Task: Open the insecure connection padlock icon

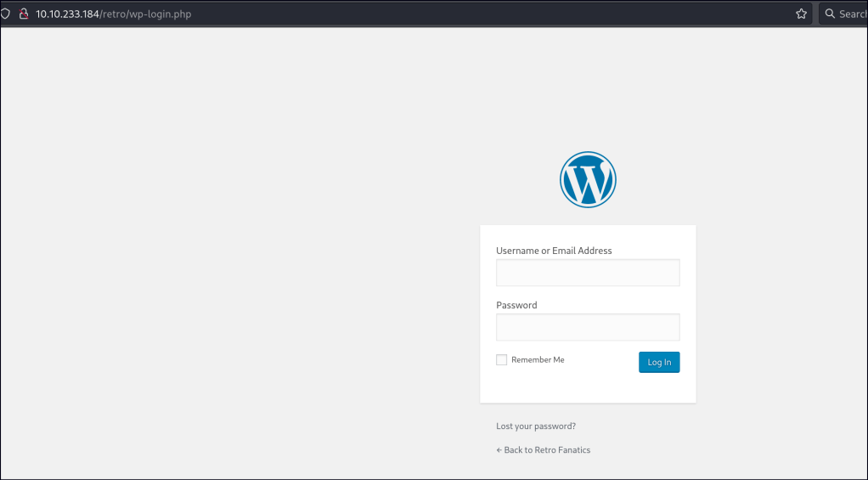Action: (x=24, y=14)
